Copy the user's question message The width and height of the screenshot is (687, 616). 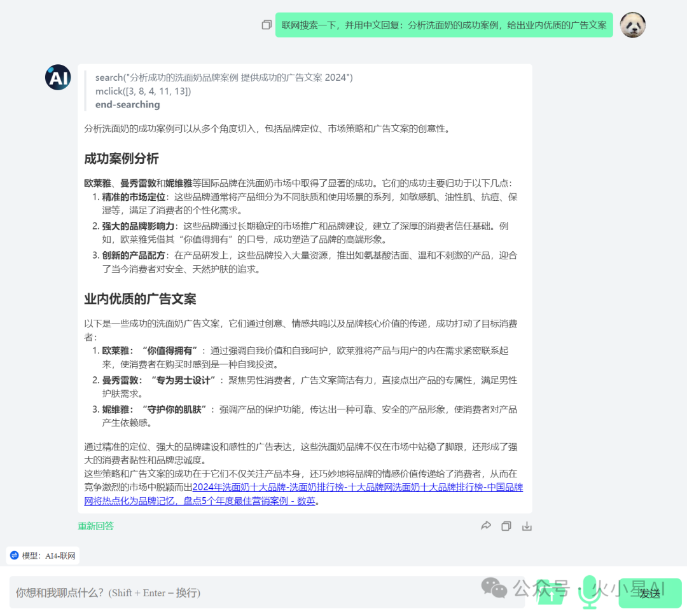pyautogui.click(x=267, y=25)
